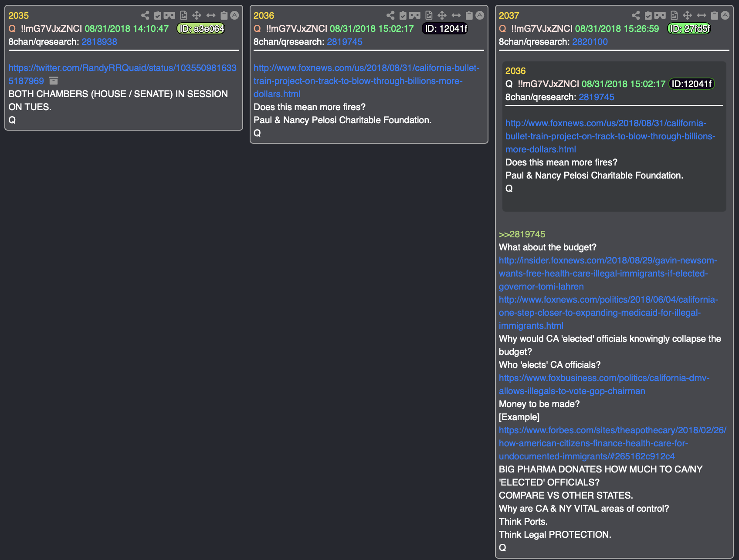This screenshot has height=560, width=739.
Task: Click four-way move icon on post 2037
Action: (x=687, y=16)
